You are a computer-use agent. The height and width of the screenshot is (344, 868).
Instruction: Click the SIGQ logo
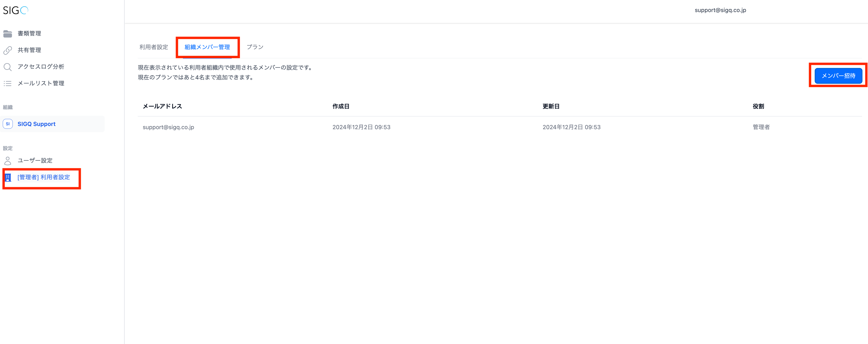point(16,10)
